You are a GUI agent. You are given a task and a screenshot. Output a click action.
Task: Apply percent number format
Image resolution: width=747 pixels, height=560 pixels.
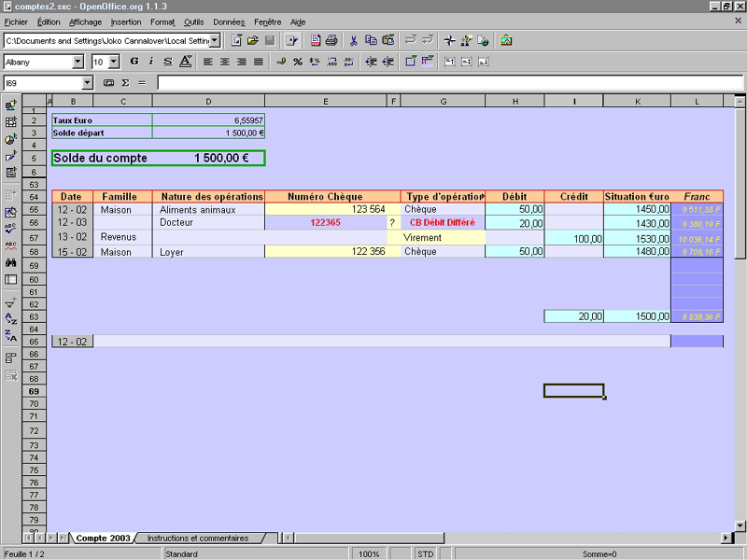298,62
